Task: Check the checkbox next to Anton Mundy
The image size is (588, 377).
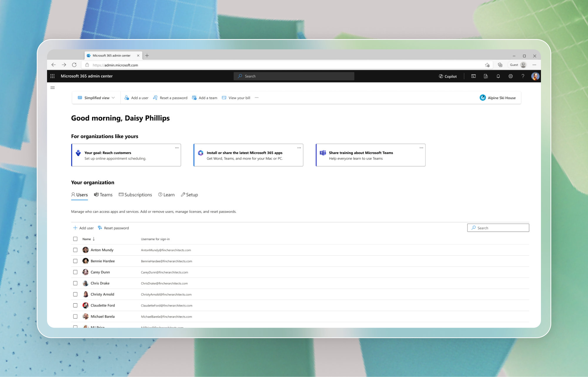Action: tap(75, 250)
